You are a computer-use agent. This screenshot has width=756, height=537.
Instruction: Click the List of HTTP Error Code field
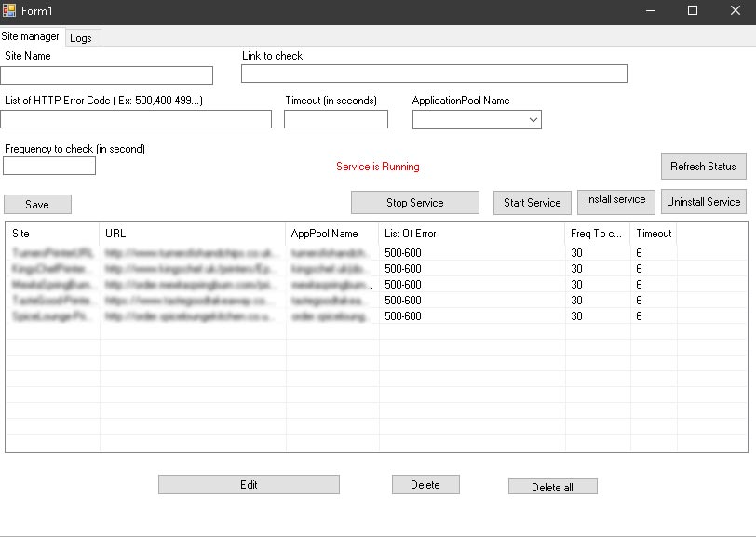[x=136, y=119]
